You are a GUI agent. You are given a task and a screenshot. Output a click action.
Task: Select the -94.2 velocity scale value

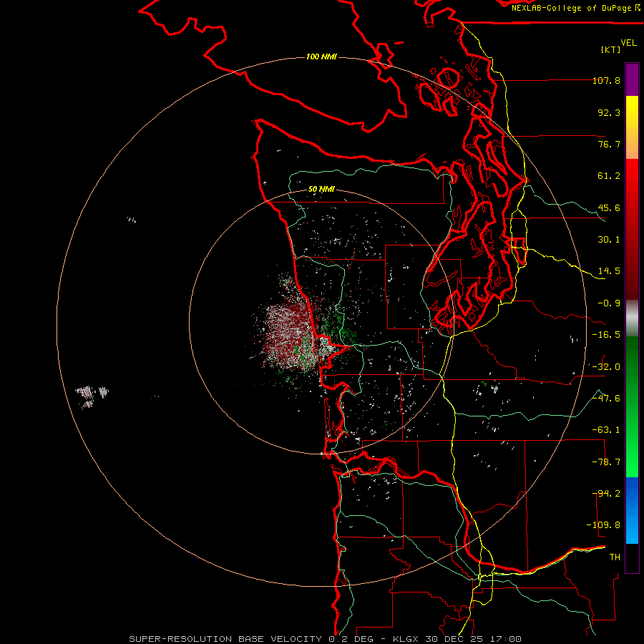point(606,494)
